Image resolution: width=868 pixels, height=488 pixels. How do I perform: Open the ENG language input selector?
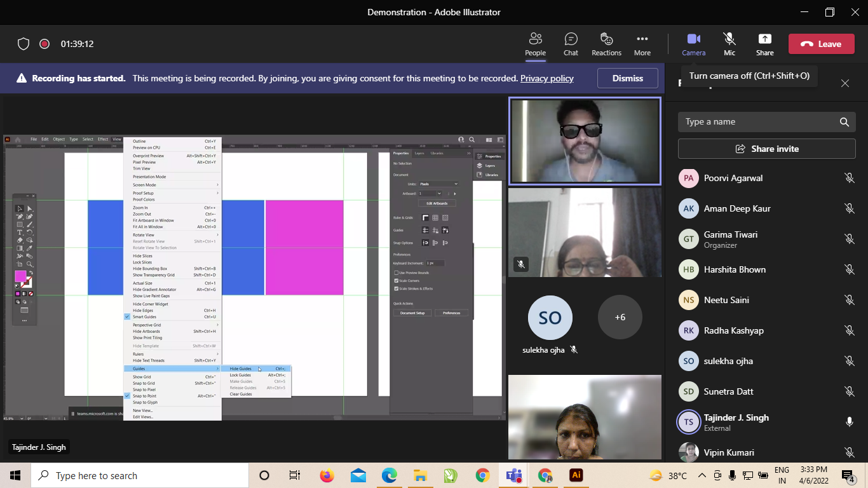[782, 475]
